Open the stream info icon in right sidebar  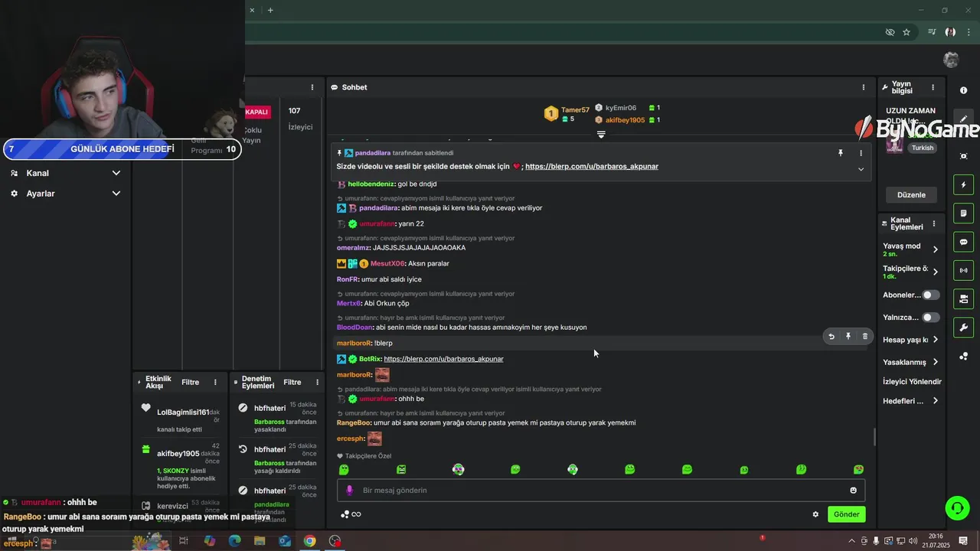pos(963,90)
